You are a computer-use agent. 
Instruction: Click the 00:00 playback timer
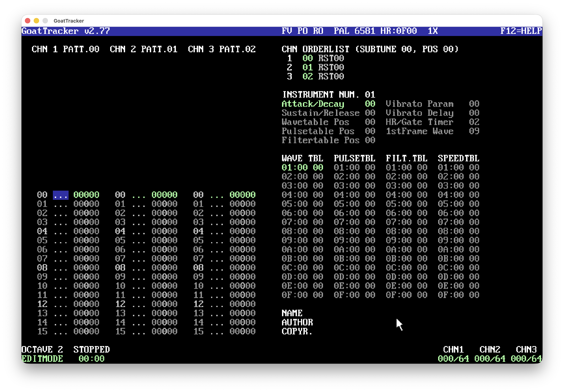(92, 359)
